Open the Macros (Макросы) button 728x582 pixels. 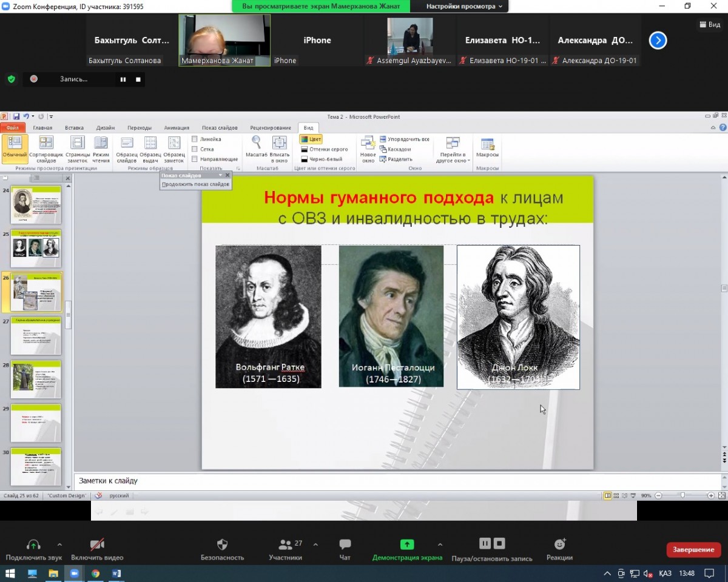click(487, 144)
